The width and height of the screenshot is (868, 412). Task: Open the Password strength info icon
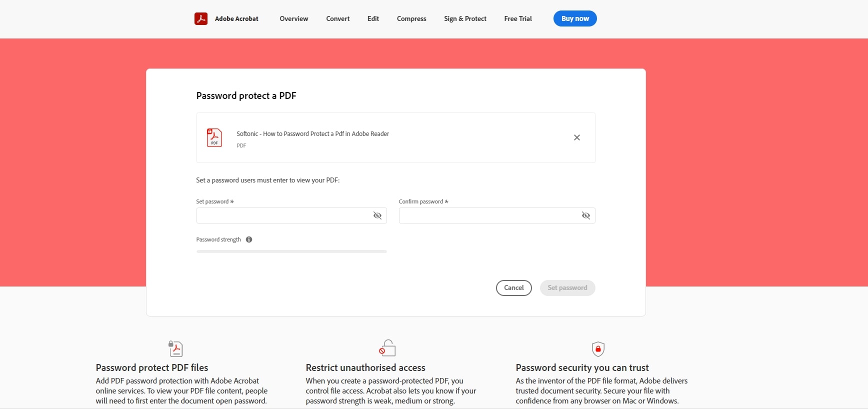(249, 239)
